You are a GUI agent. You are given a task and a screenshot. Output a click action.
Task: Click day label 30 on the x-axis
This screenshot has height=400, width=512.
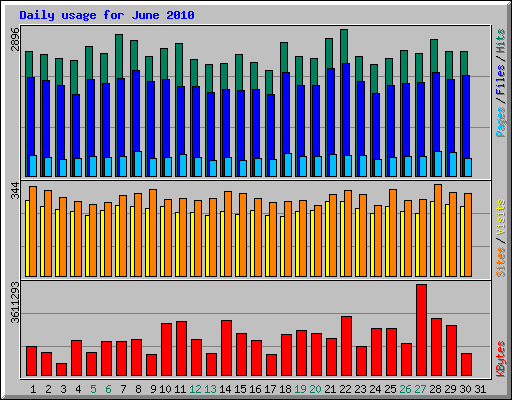[465, 389]
